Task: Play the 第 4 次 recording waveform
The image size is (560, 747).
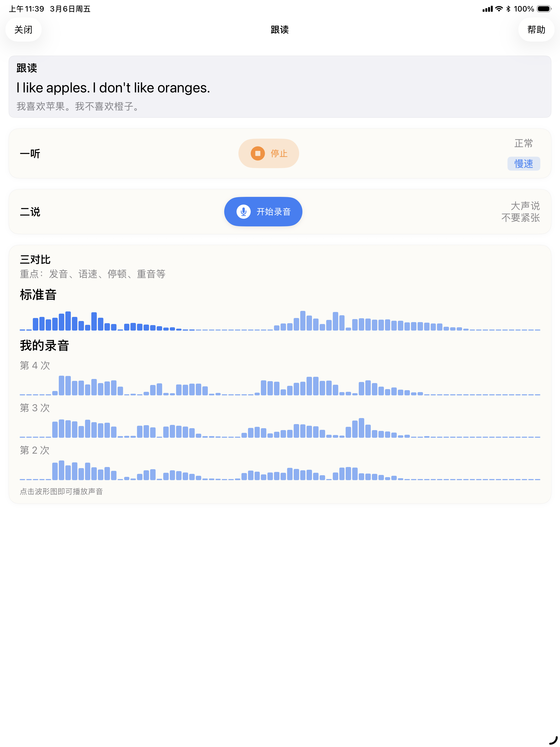Action: pyautogui.click(x=280, y=385)
